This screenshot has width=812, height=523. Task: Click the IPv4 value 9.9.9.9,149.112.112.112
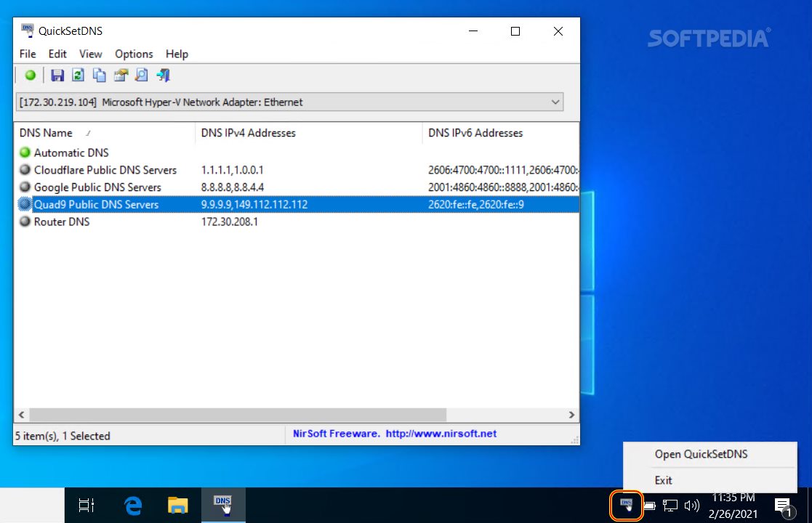coord(254,204)
